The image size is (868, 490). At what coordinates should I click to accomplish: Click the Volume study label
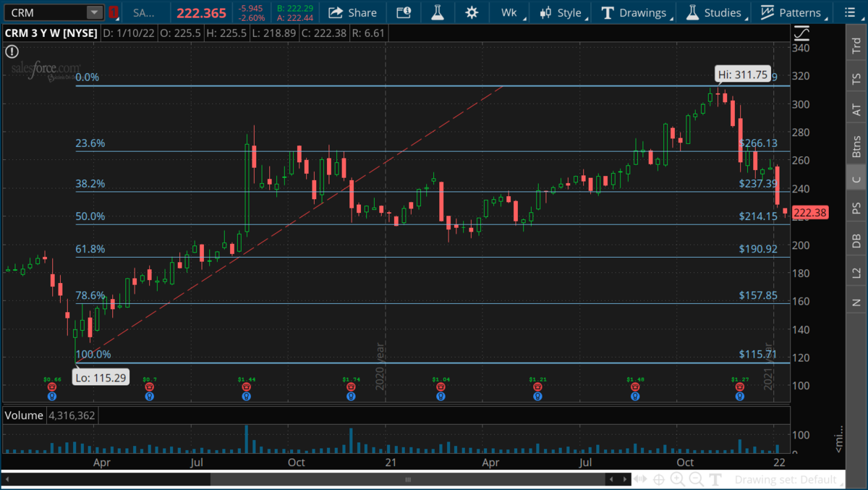tap(25, 415)
